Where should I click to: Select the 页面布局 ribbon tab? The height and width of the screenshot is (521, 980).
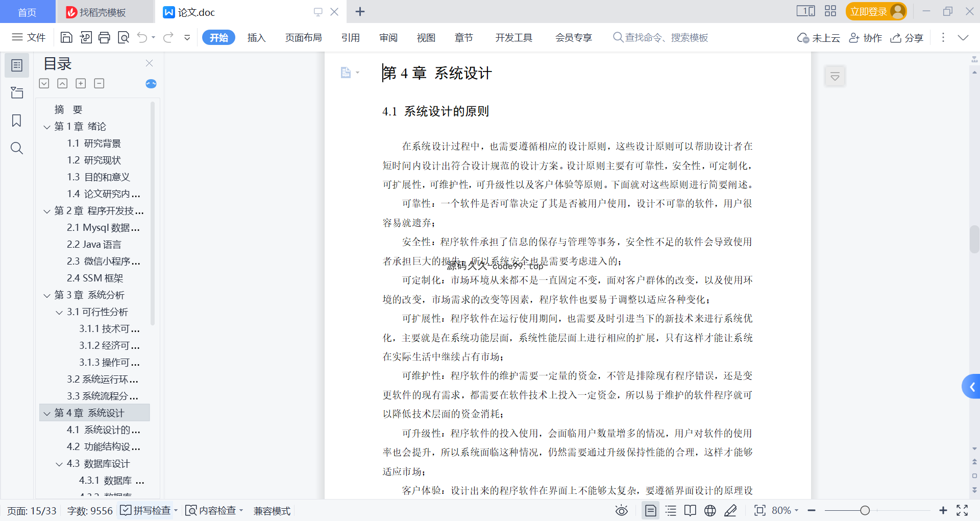[x=303, y=37]
